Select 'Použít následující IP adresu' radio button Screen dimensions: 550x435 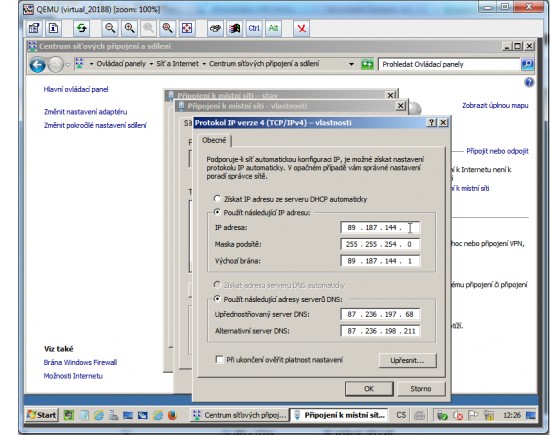[217, 212]
